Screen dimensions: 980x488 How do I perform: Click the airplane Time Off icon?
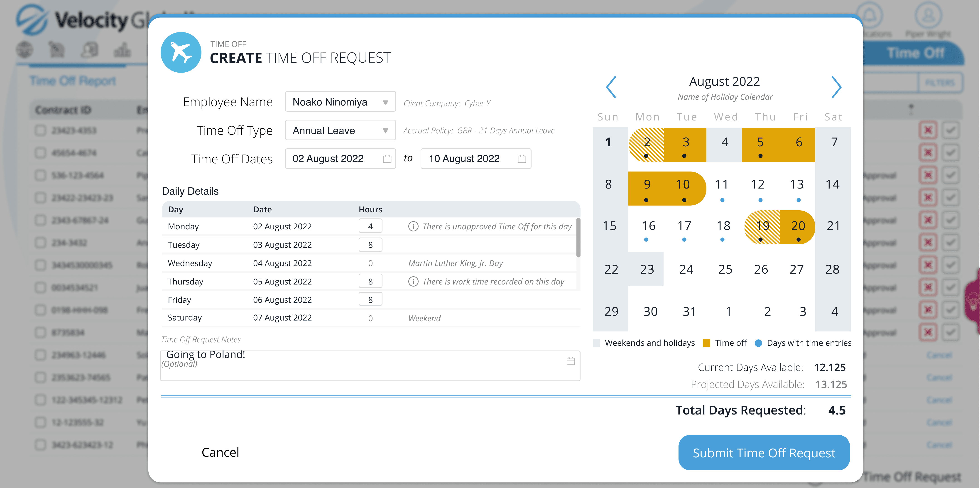click(181, 52)
